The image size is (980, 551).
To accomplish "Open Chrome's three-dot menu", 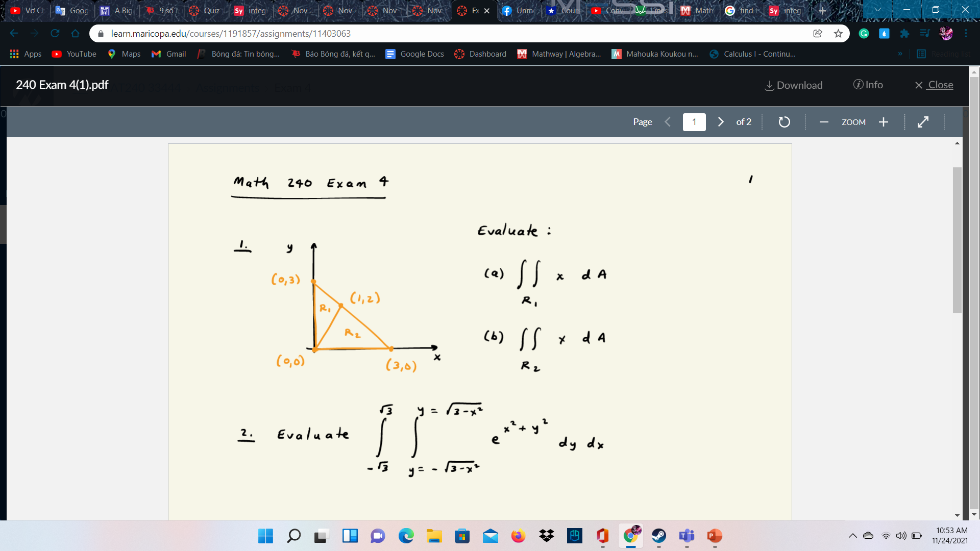I will coord(967,33).
